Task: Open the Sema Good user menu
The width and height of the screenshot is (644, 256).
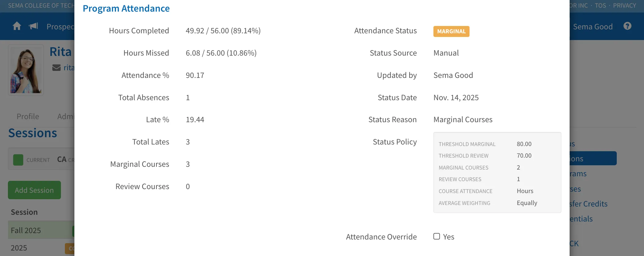Action: click(x=593, y=27)
